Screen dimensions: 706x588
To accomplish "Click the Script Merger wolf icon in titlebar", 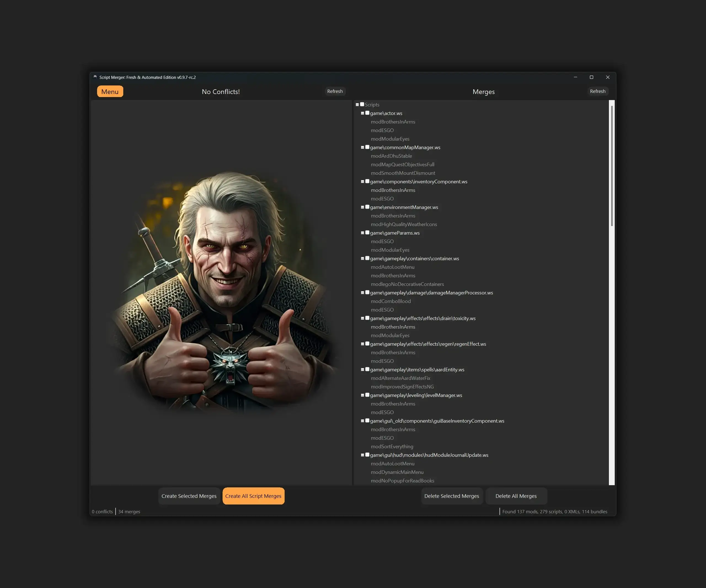I will (x=95, y=77).
